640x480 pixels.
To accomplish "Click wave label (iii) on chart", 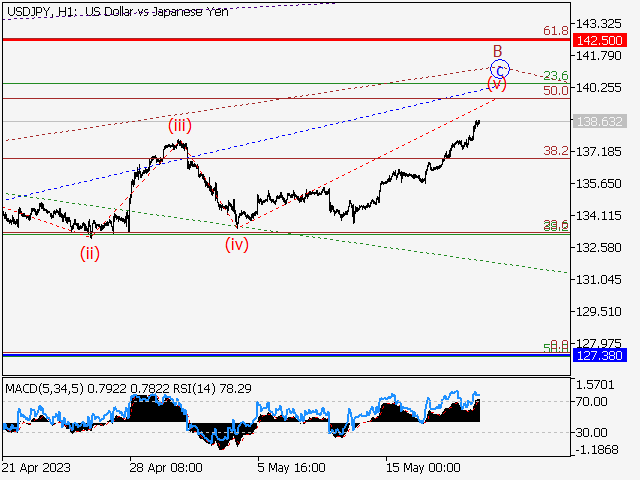I will [x=180, y=125].
